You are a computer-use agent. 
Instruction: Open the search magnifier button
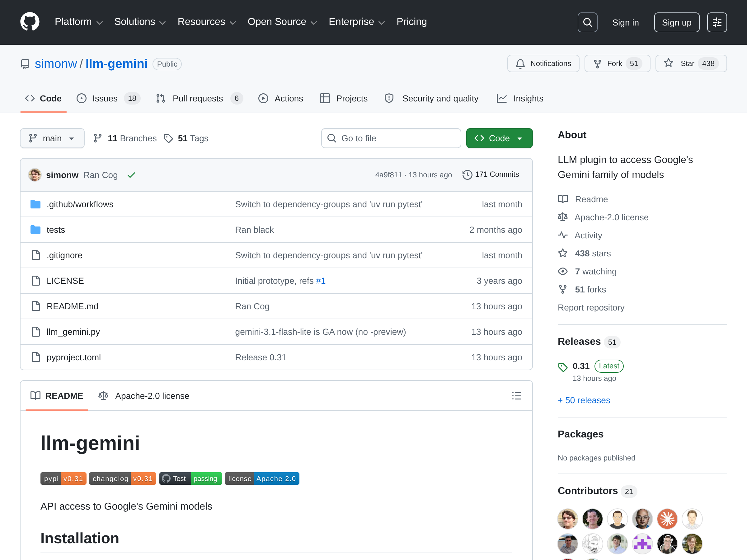click(587, 22)
